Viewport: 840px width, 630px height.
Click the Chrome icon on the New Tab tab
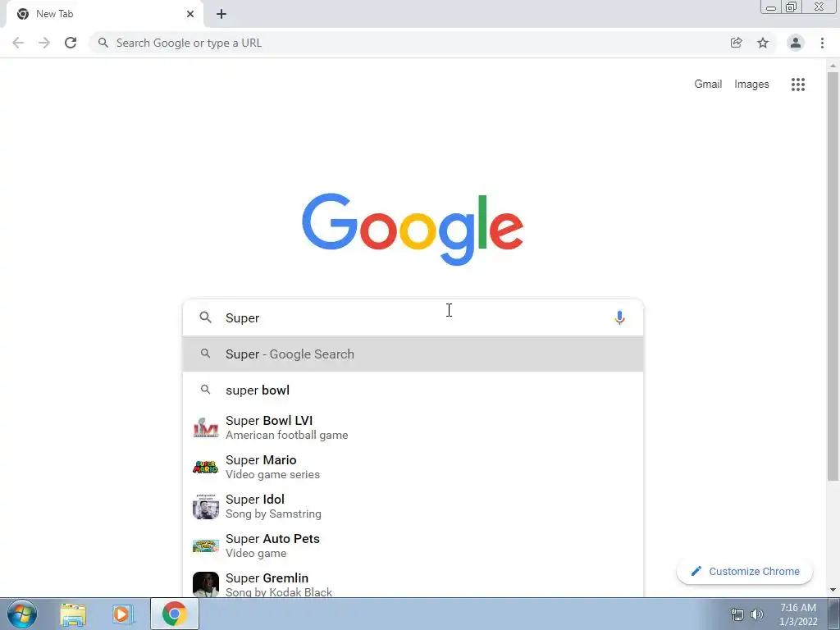pos(22,14)
